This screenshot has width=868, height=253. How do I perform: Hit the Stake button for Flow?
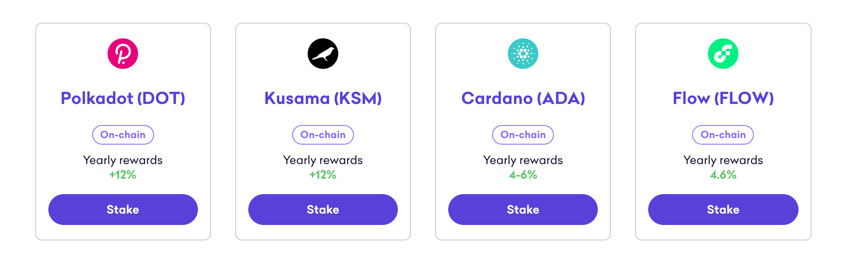[723, 210]
